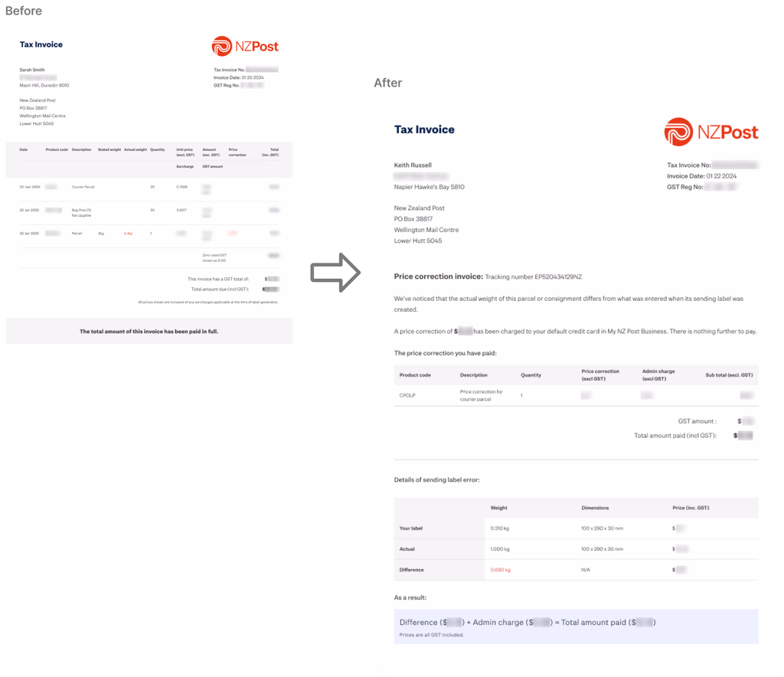
Task: Select 'Lower Hutt 5045' on the After invoice
Action: [x=418, y=241]
